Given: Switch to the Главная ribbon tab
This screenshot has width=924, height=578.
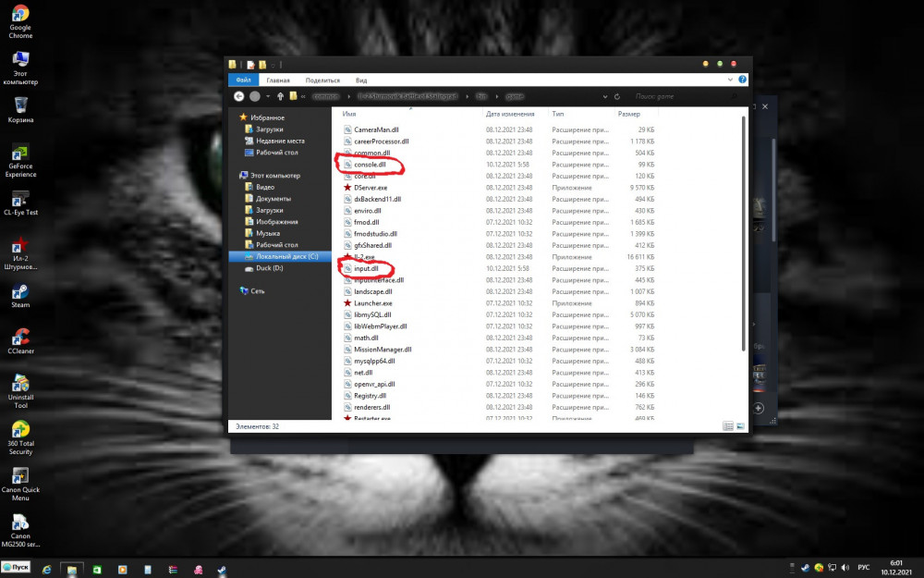Looking at the screenshot, I should [277, 80].
